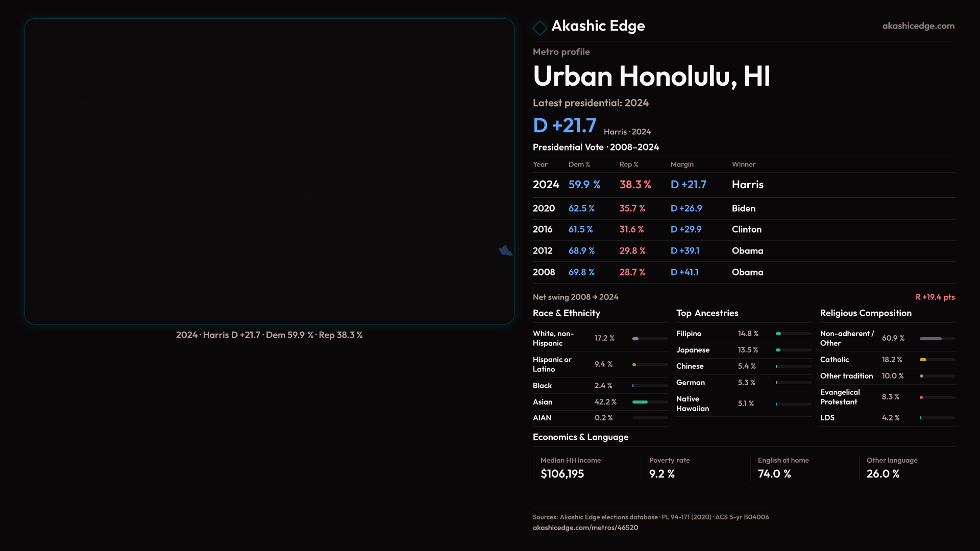Click the Akashic Edge diamond logo icon
980x551 pixels.
540,28
